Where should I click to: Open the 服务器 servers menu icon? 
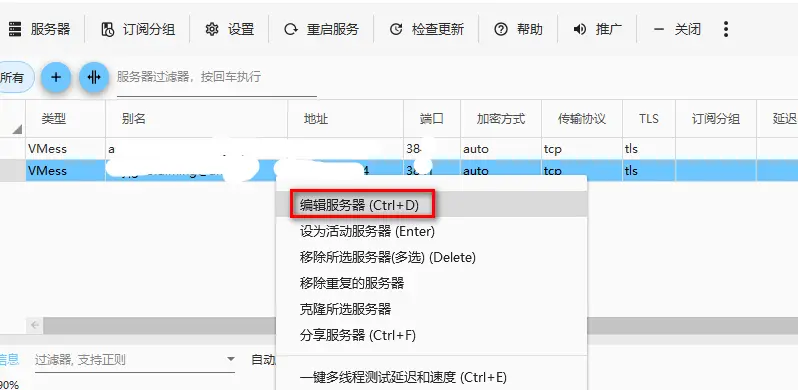tap(15, 30)
